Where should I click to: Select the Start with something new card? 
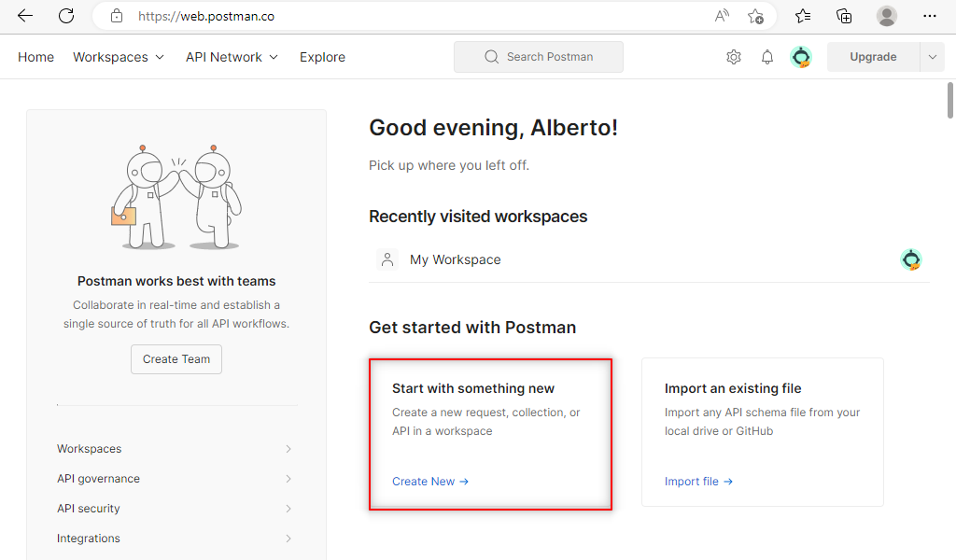click(x=490, y=434)
